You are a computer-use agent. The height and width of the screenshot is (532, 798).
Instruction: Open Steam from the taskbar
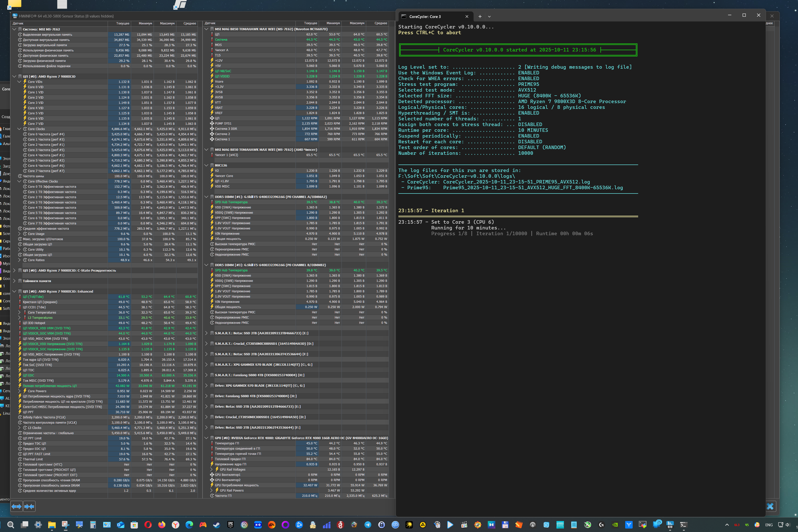coord(217,525)
